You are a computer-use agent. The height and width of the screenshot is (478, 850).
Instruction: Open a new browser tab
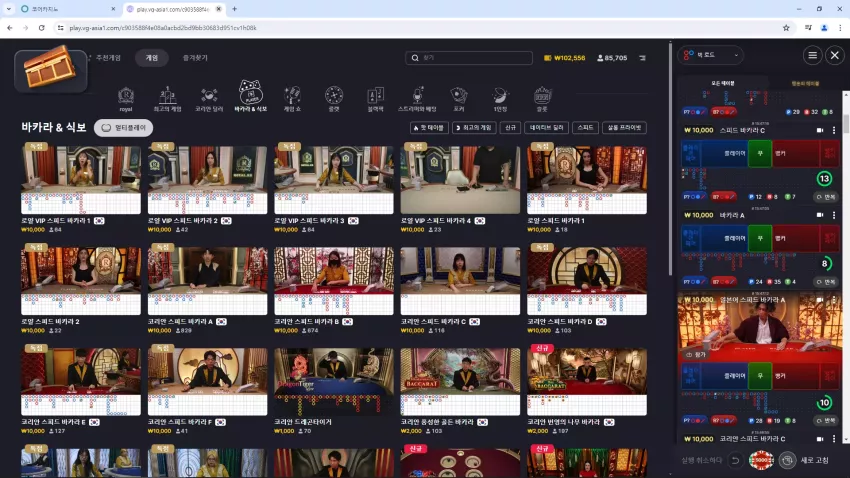click(234, 9)
